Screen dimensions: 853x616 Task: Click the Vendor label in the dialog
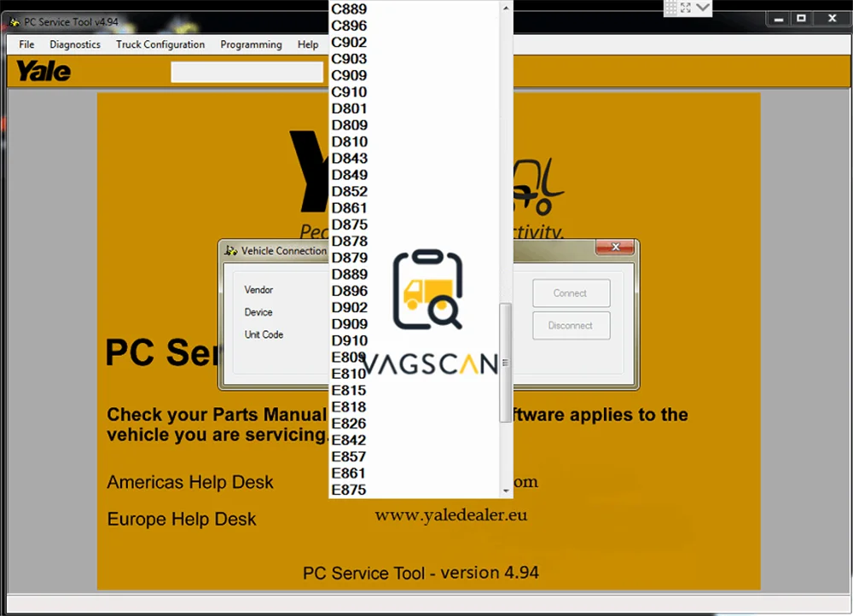click(258, 290)
